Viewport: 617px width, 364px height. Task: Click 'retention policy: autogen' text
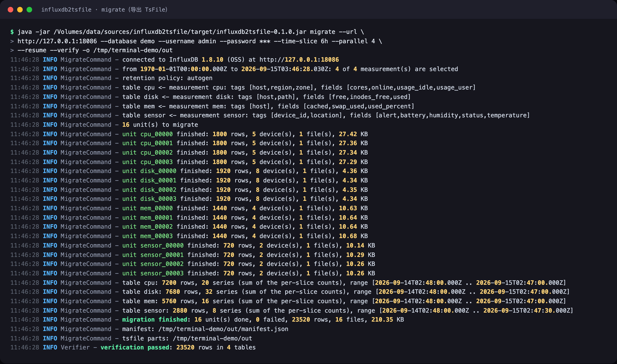pyautogui.click(x=167, y=78)
